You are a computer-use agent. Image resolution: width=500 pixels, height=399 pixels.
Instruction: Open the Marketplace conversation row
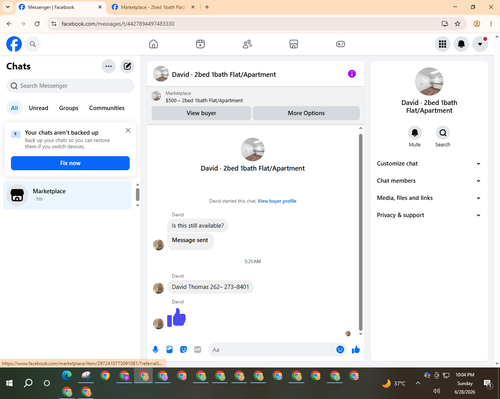click(x=68, y=195)
